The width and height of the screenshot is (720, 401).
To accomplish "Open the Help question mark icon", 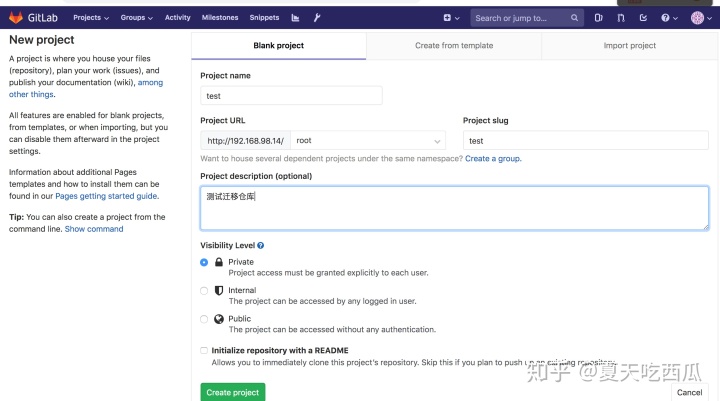I will [x=665, y=18].
